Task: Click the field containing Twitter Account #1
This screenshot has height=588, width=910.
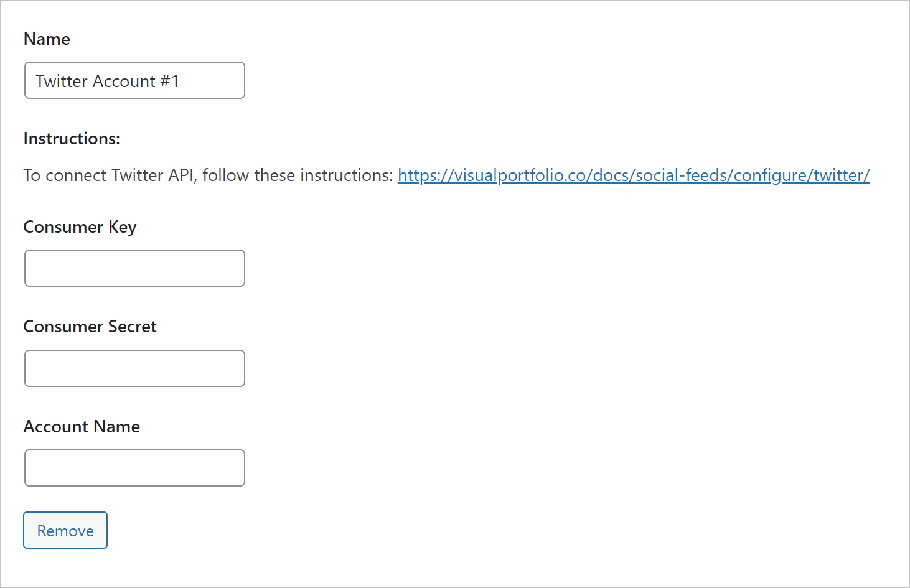Action: pyautogui.click(x=134, y=80)
